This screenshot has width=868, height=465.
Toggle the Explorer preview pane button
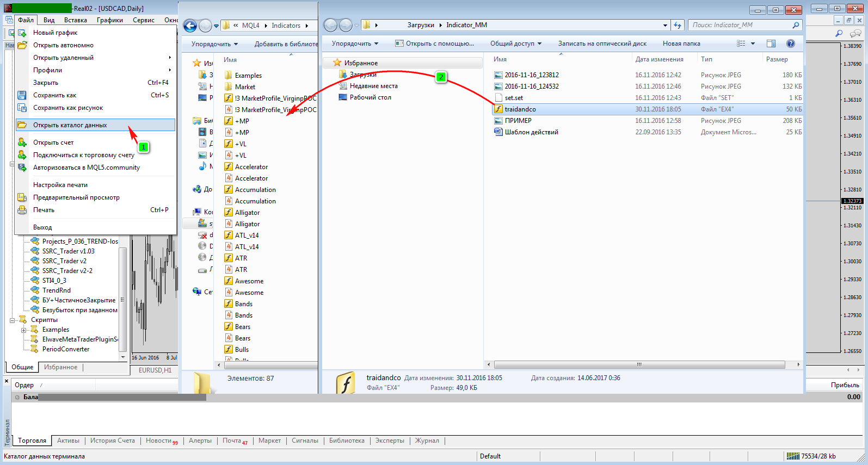771,44
